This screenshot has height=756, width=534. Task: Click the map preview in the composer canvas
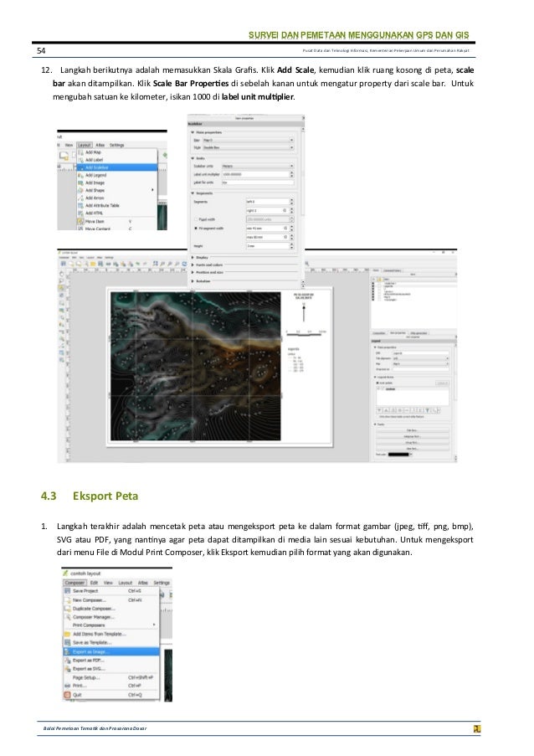point(196,366)
